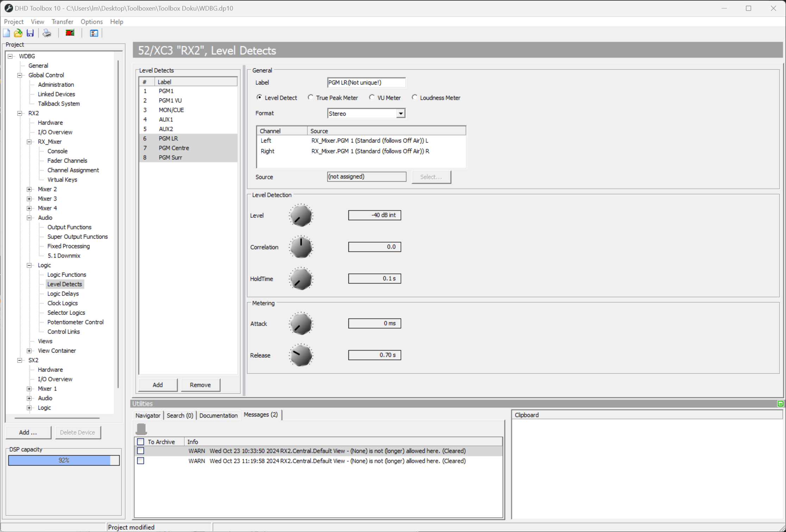Viewport: 786px width, 532px height.
Task: Open the Transfer menu
Action: (x=62, y=21)
